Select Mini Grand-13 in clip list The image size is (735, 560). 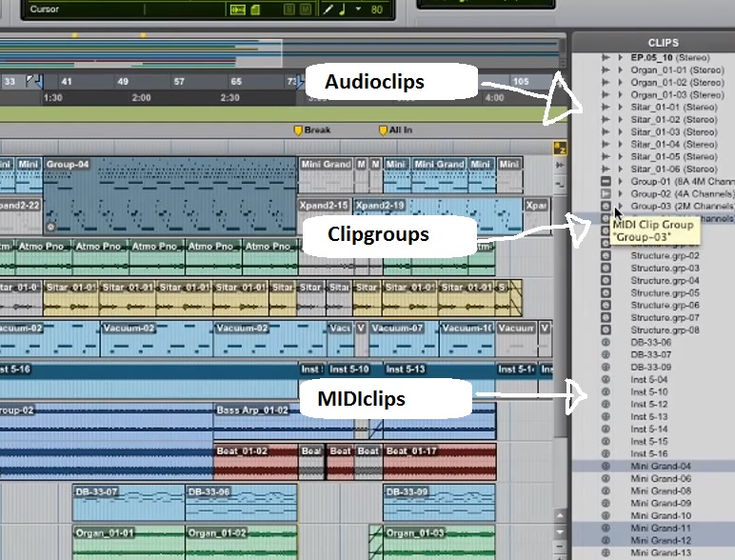coord(661,553)
